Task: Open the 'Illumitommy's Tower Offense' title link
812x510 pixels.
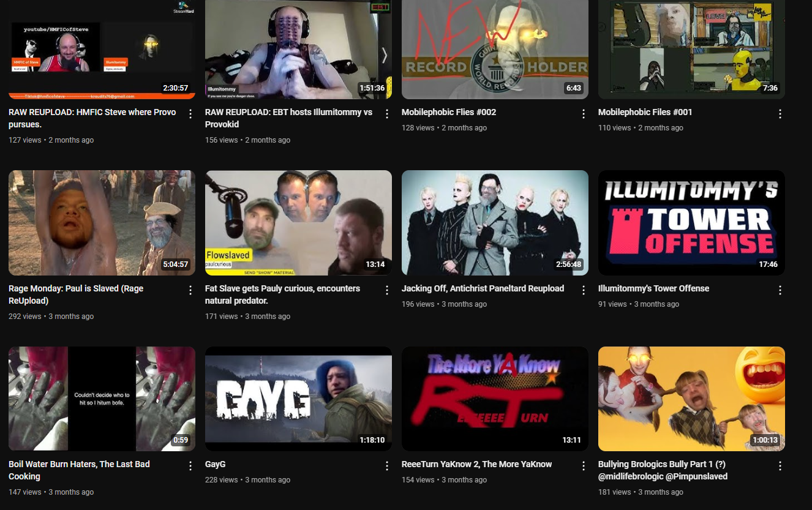Action: tap(654, 288)
